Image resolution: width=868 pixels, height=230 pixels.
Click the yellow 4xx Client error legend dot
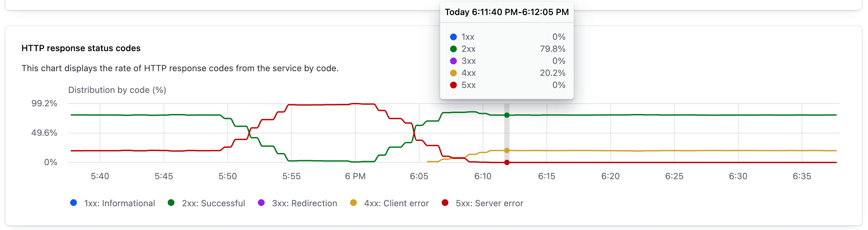tap(353, 203)
